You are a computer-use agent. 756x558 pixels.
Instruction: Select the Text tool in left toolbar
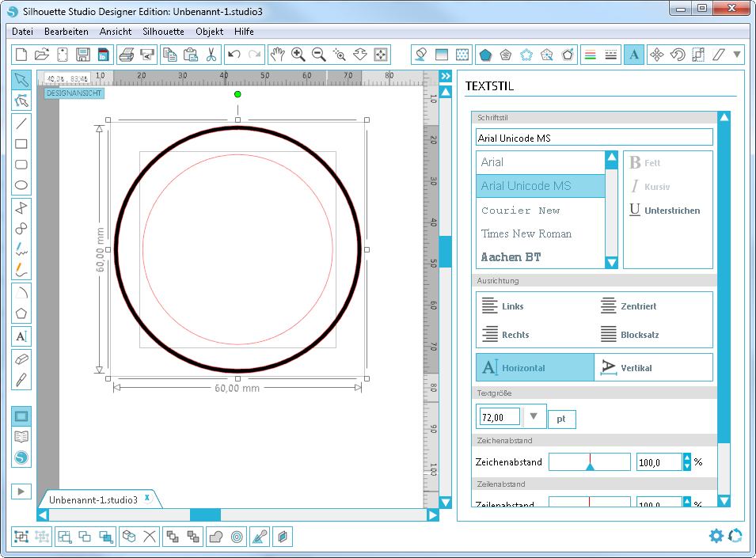pos(21,336)
